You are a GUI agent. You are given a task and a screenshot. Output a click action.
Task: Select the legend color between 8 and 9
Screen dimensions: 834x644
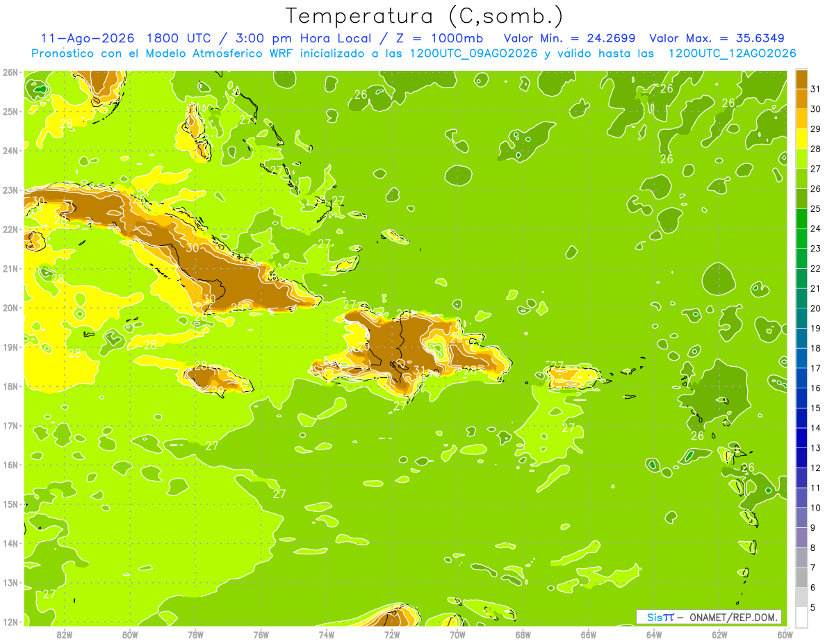[x=801, y=537]
